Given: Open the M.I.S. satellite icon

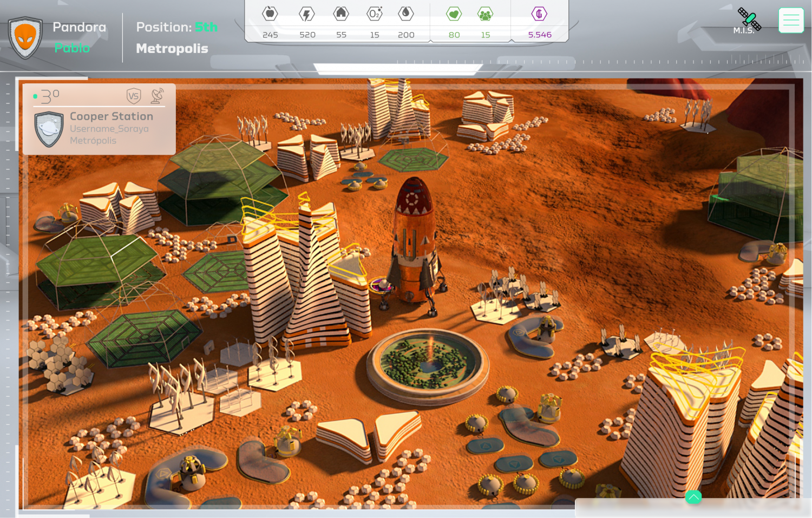Looking at the screenshot, I should (749, 21).
